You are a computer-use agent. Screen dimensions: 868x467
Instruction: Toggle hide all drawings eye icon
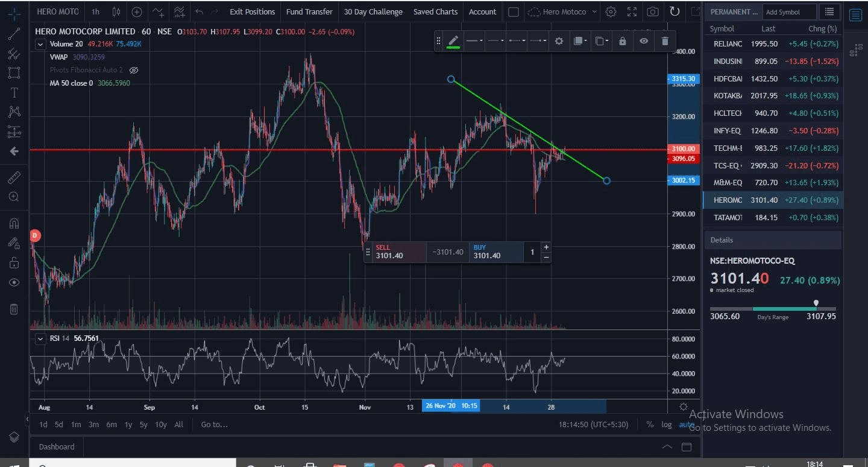[14, 282]
